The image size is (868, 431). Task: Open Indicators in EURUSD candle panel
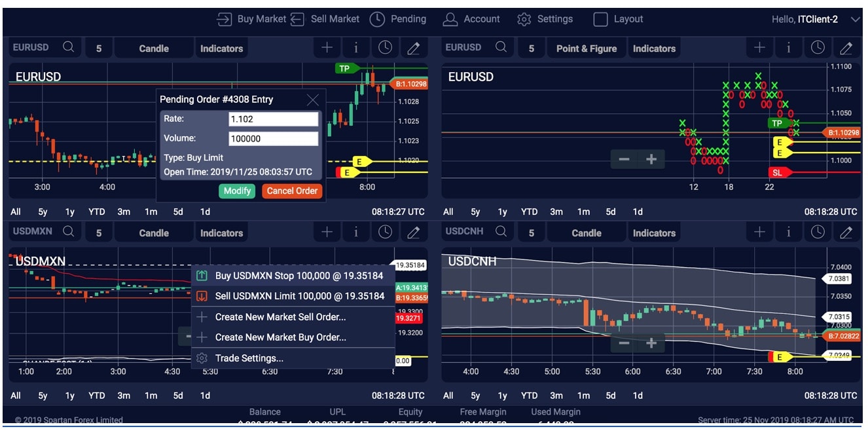click(x=221, y=48)
